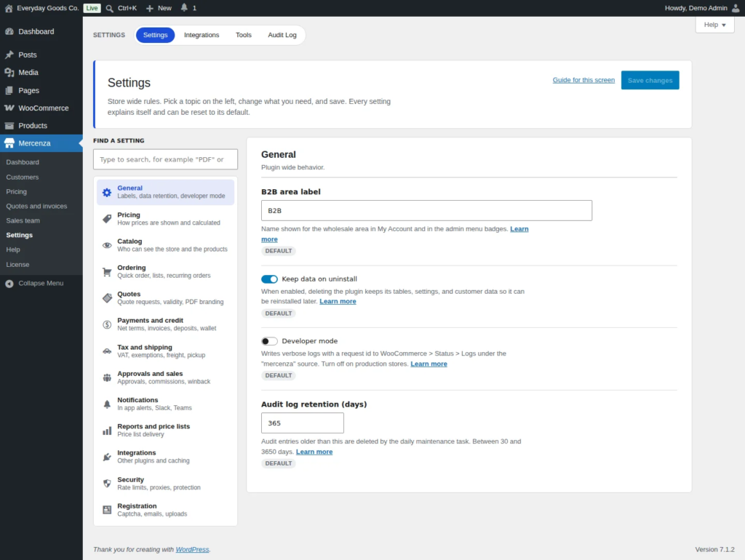The image size is (745, 560).
Task: Click the Posts pin icon
Action: (x=9, y=55)
